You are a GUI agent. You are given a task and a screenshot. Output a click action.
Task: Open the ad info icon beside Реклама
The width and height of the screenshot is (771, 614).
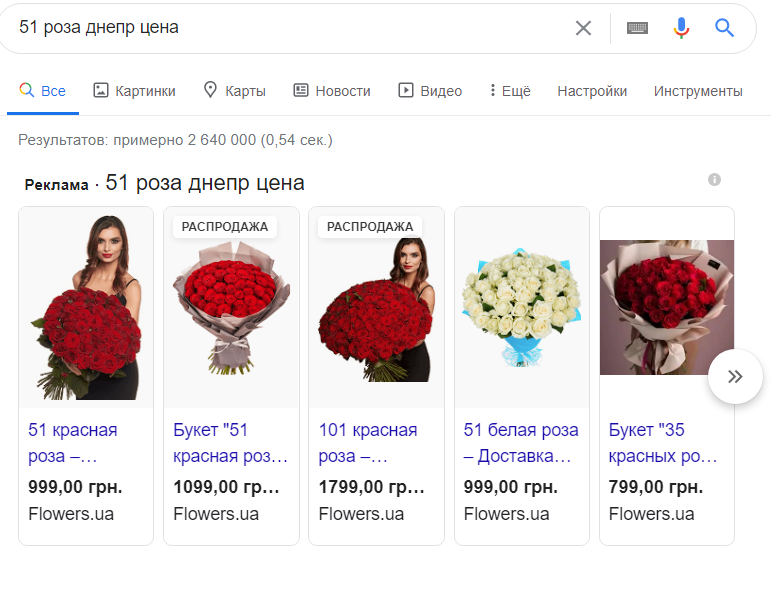[714, 179]
